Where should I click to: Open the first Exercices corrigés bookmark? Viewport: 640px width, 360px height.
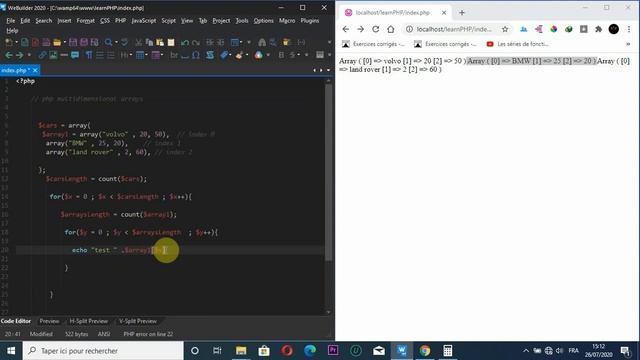point(373,44)
